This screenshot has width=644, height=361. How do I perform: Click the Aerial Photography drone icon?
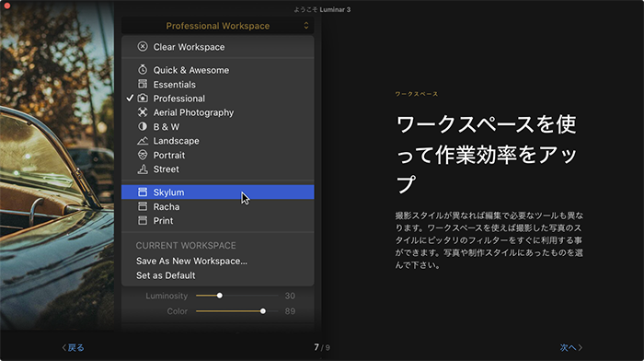point(143,111)
